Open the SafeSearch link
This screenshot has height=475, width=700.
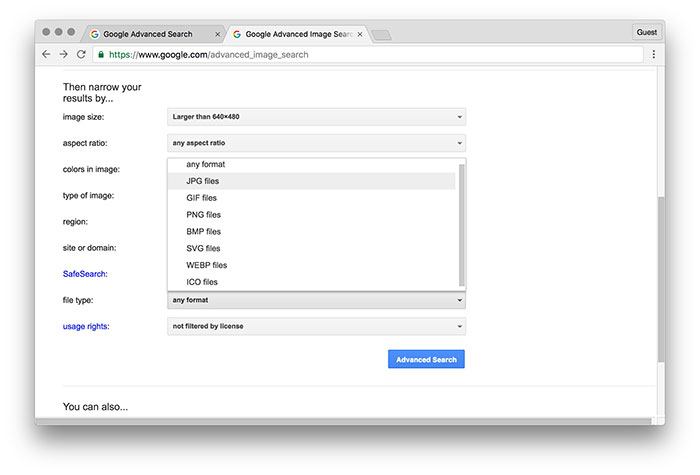[x=85, y=273]
